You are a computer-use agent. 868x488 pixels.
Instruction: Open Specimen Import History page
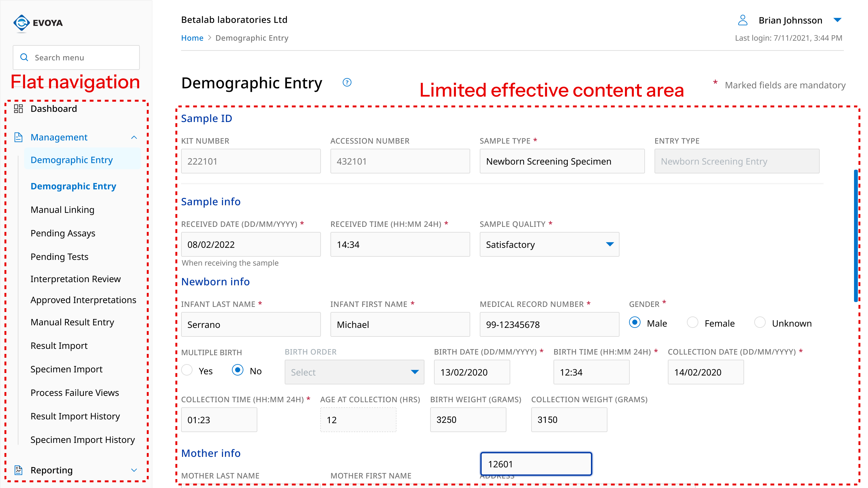(83, 440)
